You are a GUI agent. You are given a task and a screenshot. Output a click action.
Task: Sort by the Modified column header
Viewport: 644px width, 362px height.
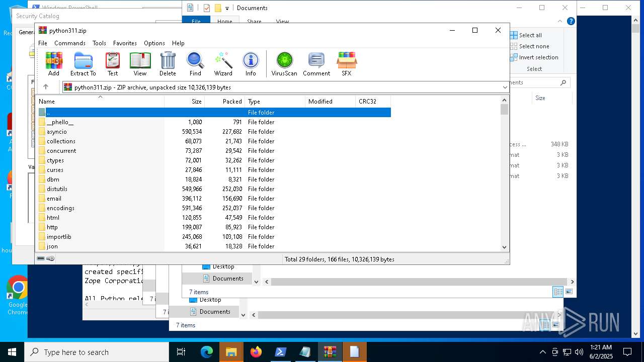(x=331, y=102)
